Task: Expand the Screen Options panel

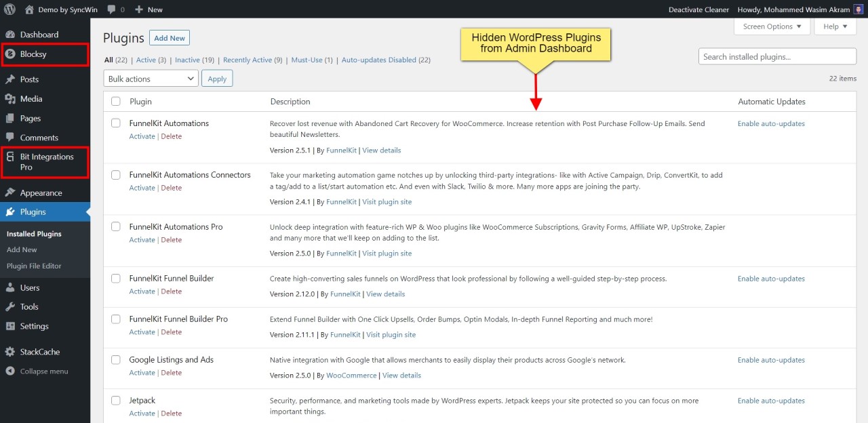Action: (772, 26)
